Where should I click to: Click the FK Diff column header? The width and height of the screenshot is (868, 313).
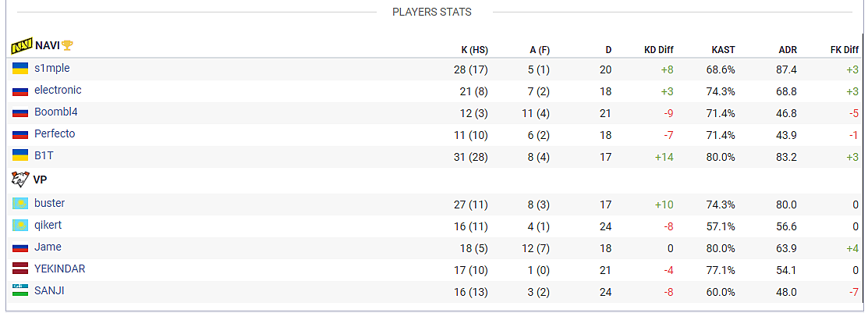coord(844,50)
